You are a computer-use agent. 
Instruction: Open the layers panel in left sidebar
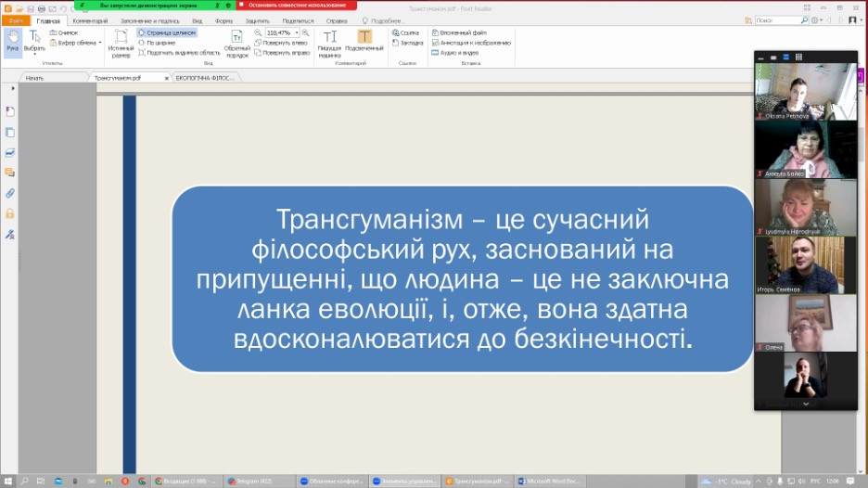pos(10,151)
